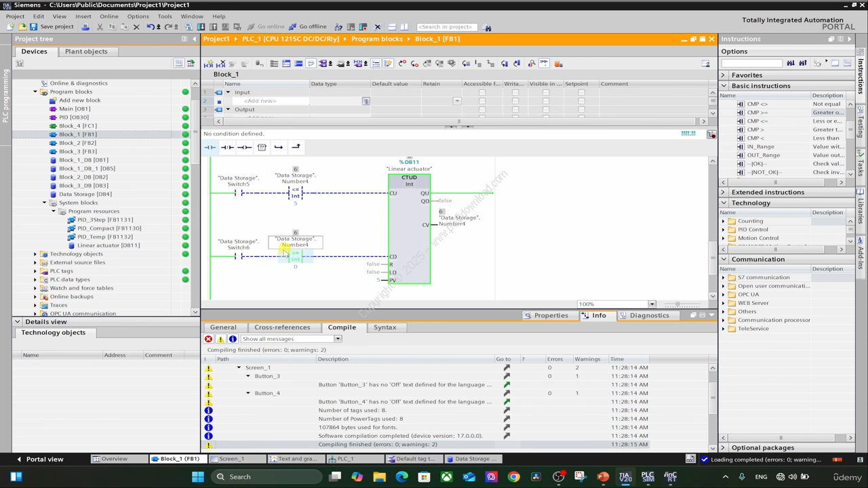Tick Accessible checkbox in Add new row

(x=482, y=101)
